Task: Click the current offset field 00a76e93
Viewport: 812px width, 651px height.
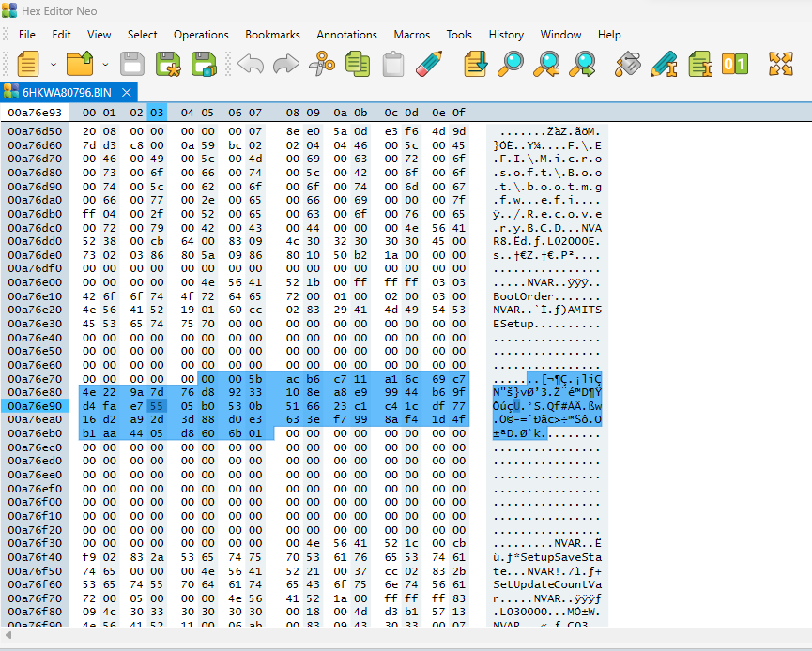Action: click(x=36, y=113)
